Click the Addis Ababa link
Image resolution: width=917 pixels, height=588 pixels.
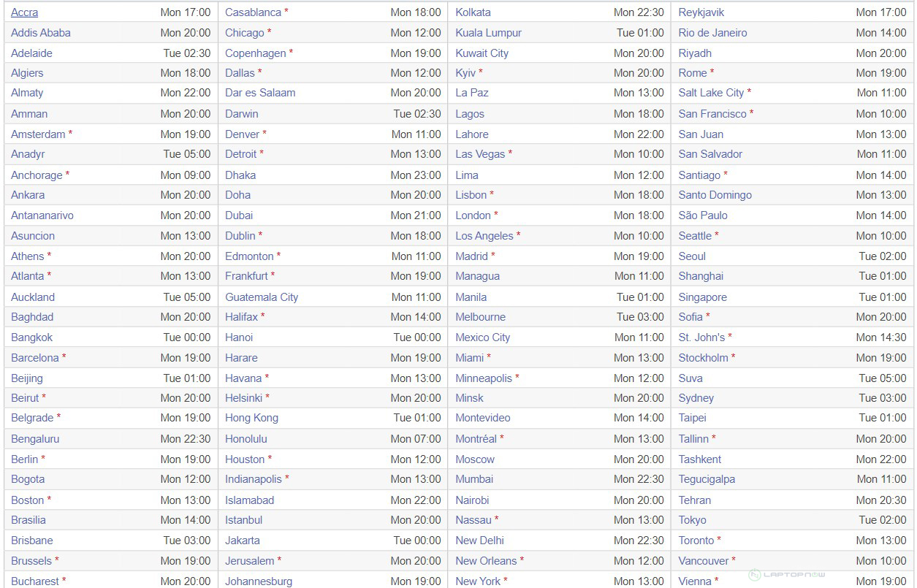click(x=41, y=33)
